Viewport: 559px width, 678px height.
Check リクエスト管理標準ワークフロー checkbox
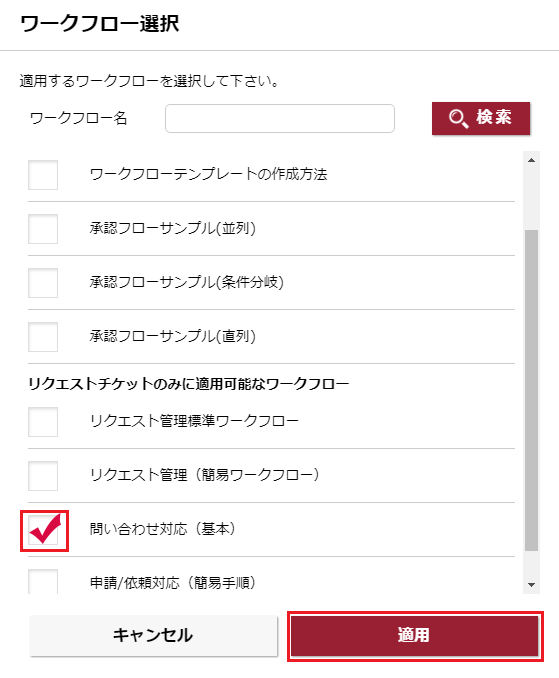point(43,422)
